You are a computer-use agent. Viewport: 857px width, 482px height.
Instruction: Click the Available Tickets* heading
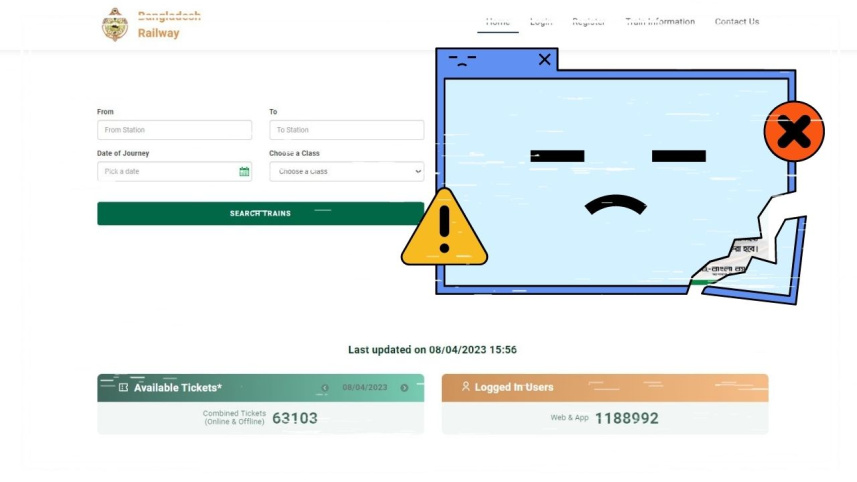pos(178,388)
